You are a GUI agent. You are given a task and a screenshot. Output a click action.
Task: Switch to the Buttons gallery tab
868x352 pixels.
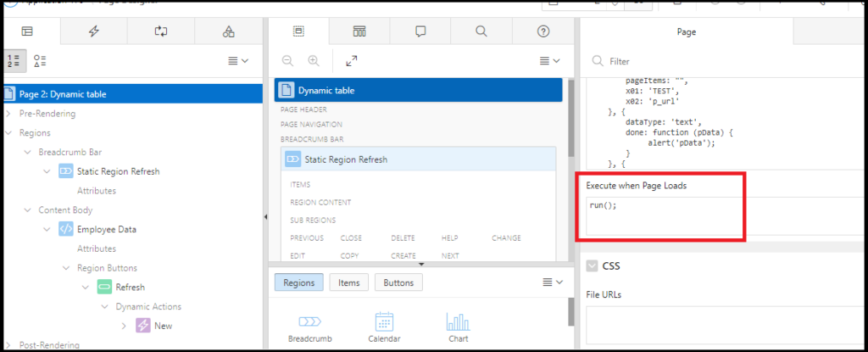coord(398,282)
